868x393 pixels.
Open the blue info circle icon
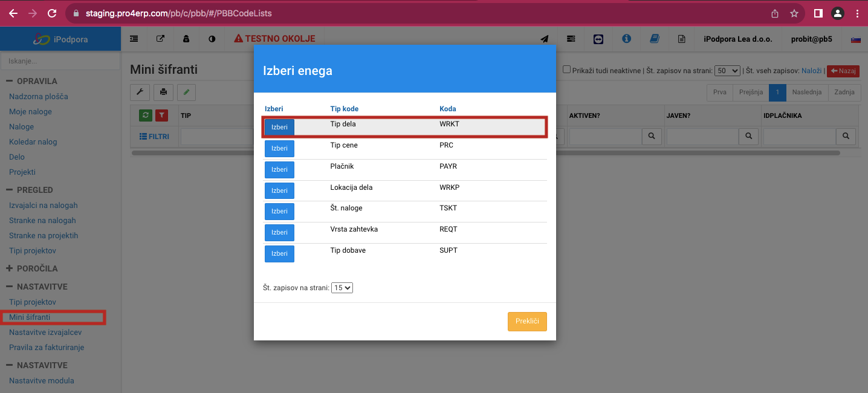626,39
